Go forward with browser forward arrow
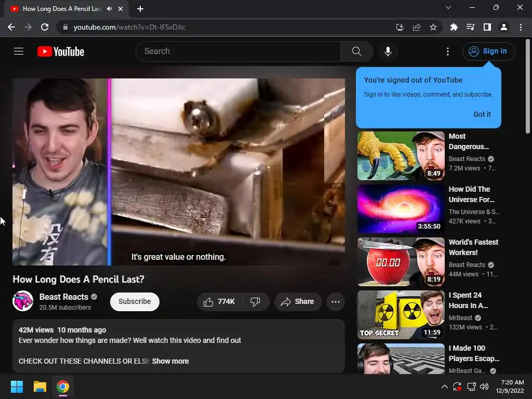The width and height of the screenshot is (532, 399). (x=28, y=27)
